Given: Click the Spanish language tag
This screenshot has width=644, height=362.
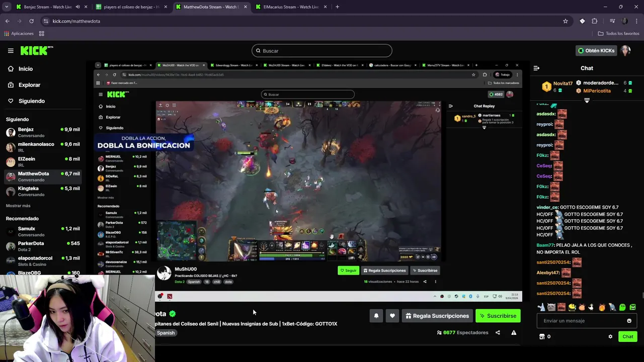Looking at the screenshot, I should point(166,333).
